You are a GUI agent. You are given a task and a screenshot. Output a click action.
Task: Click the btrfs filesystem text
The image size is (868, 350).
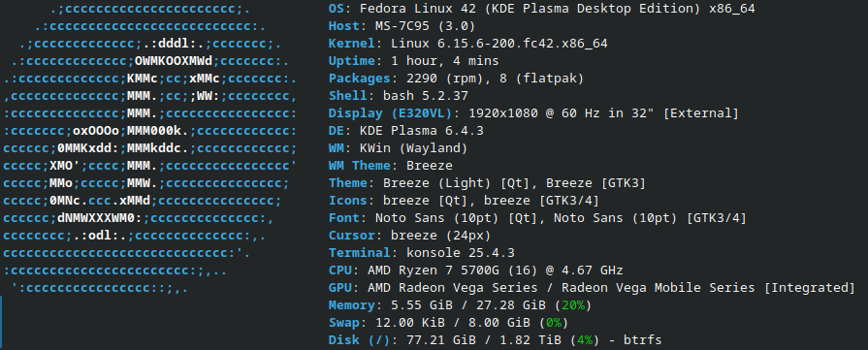pos(643,340)
